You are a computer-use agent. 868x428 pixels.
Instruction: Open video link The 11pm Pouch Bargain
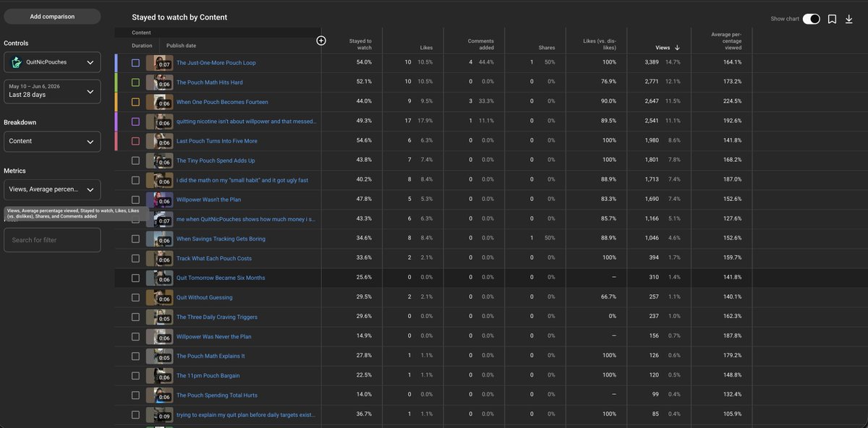point(208,375)
